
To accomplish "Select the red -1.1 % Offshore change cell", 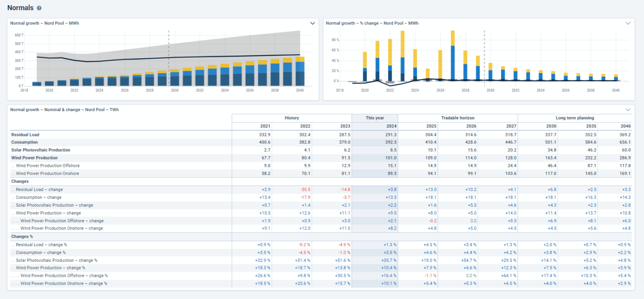I will [430, 276].
